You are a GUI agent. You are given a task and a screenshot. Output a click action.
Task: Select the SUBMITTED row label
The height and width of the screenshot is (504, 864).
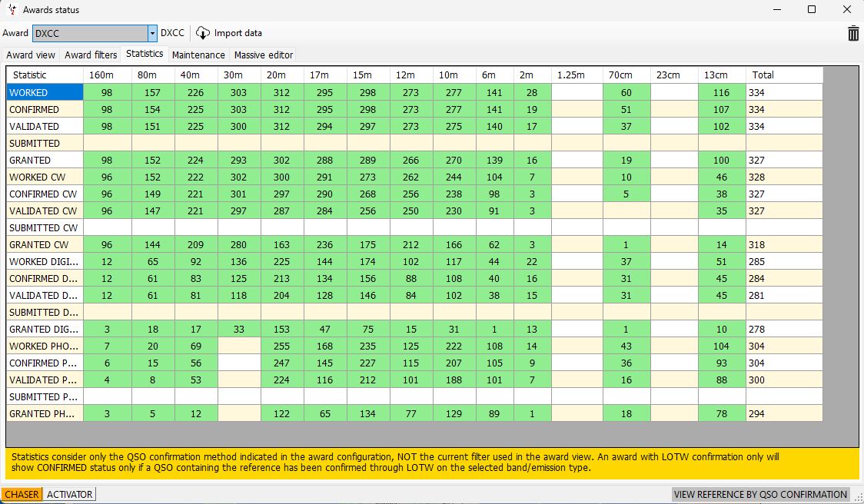click(45, 143)
